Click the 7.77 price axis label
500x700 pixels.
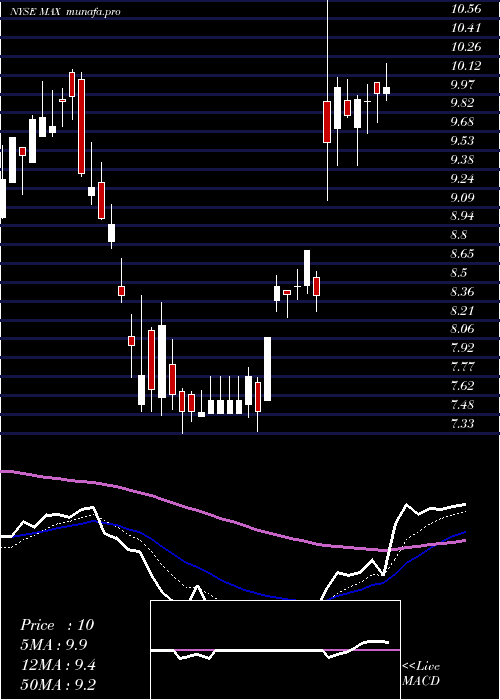tap(462, 367)
